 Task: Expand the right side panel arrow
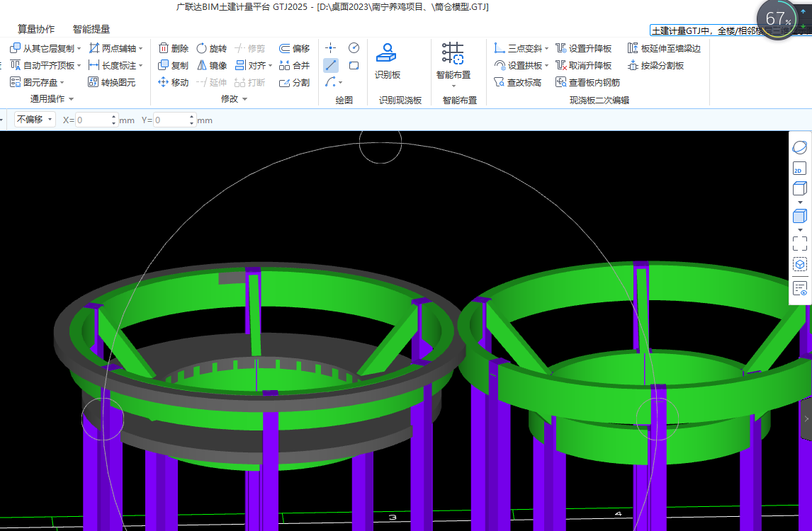[806, 418]
